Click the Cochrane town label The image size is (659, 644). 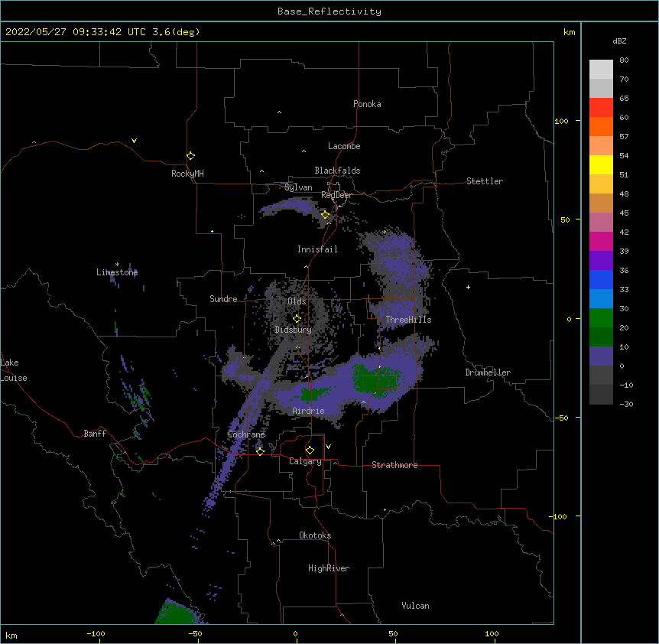[x=246, y=434]
